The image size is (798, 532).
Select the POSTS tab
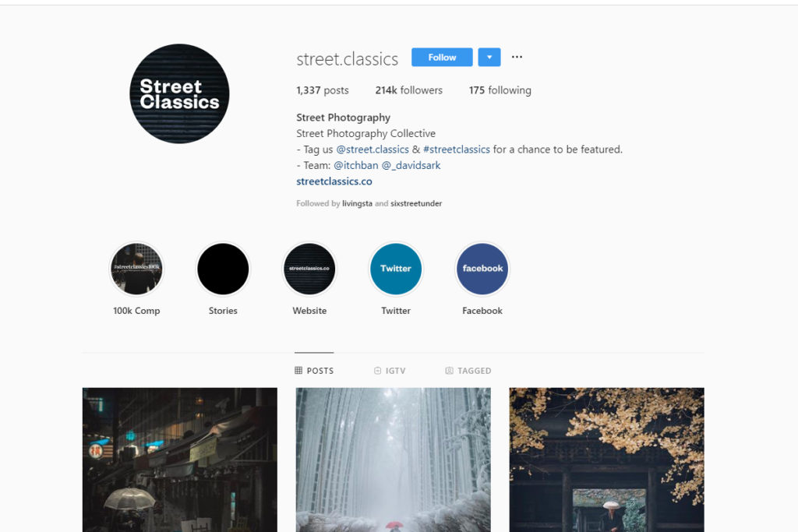coord(314,371)
